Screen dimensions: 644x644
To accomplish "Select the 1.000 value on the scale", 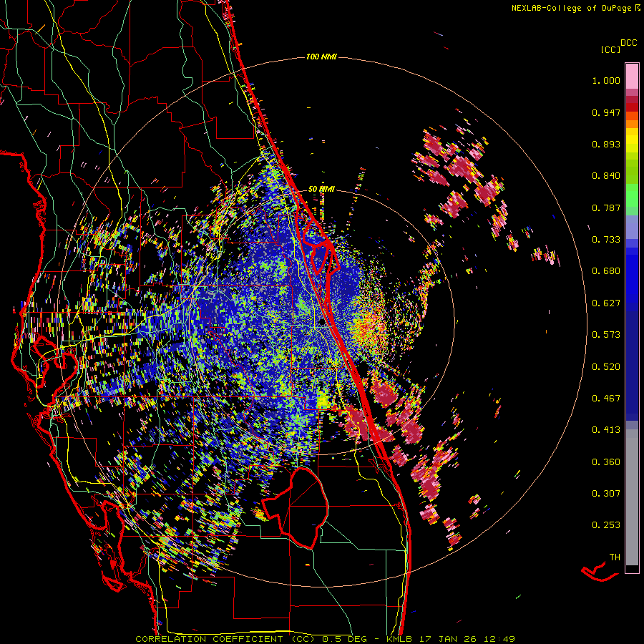I will coord(606,80).
